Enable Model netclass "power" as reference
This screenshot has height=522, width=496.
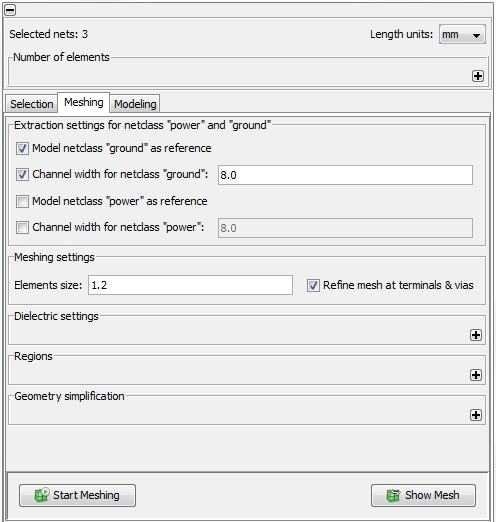pos(22,201)
